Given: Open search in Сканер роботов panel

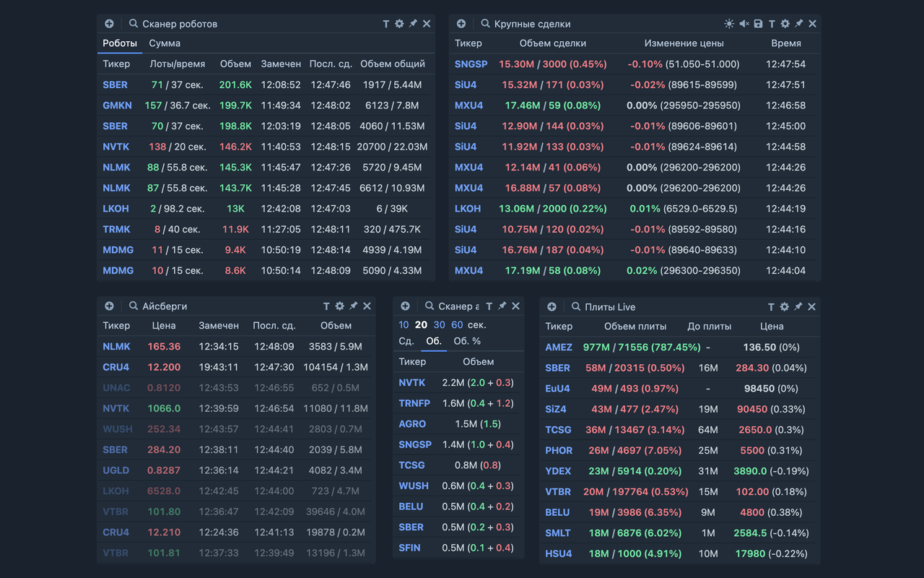Looking at the screenshot, I should [134, 24].
